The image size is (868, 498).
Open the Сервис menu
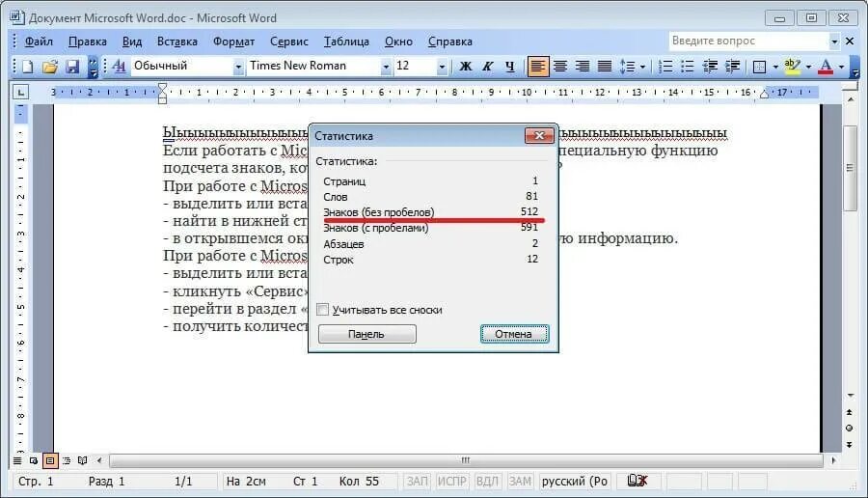coord(289,41)
